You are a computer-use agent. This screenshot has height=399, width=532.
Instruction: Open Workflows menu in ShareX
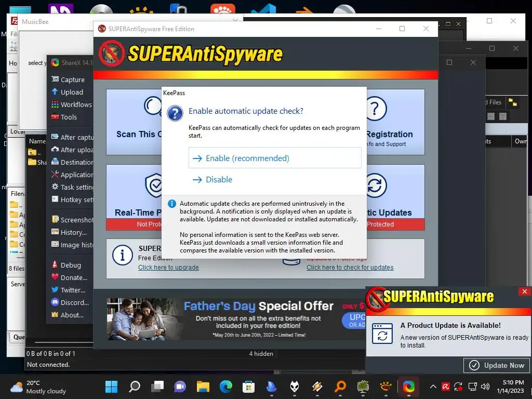tap(72, 104)
